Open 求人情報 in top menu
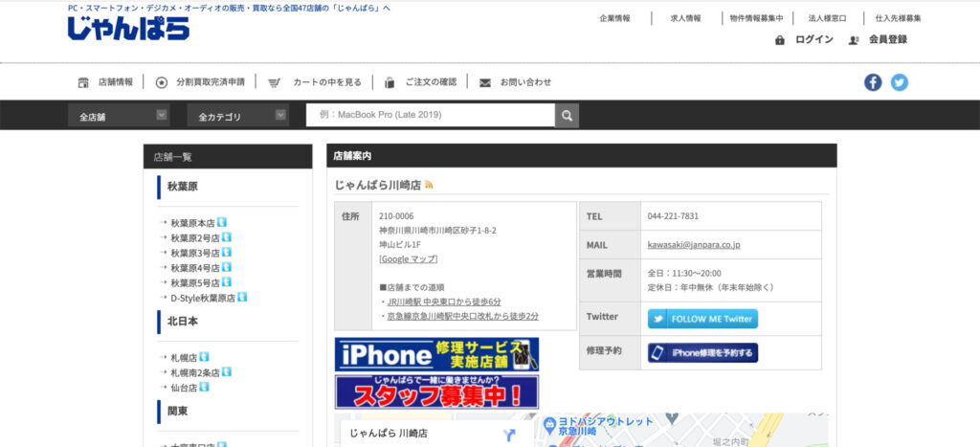This screenshot has width=980, height=447. 685,19
